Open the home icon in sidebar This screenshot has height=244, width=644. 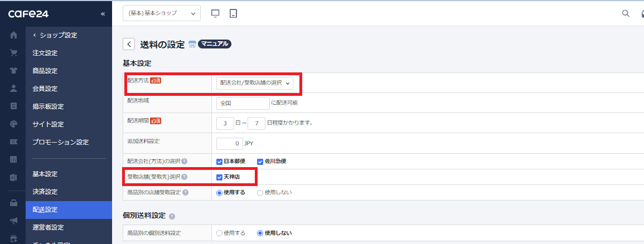pos(13,35)
